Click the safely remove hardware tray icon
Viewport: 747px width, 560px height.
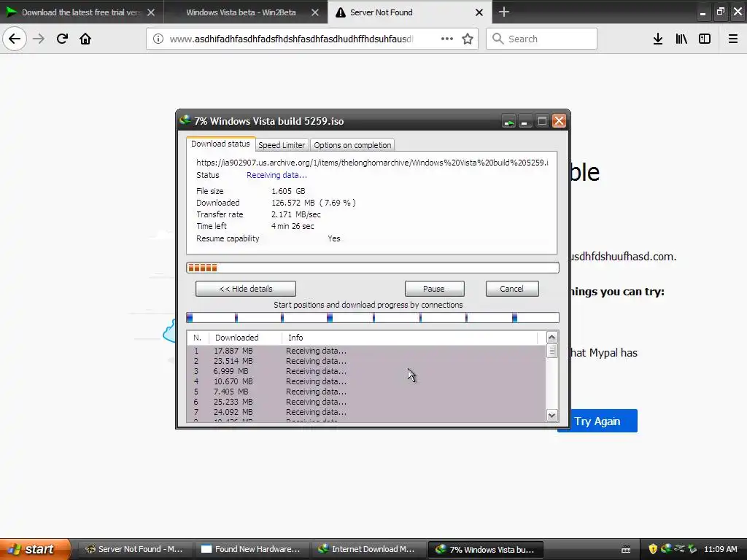(692, 548)
